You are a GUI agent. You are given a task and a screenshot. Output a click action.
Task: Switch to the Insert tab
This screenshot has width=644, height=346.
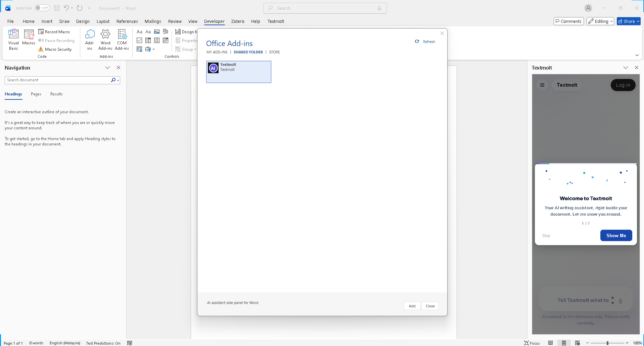pos(47,21)
